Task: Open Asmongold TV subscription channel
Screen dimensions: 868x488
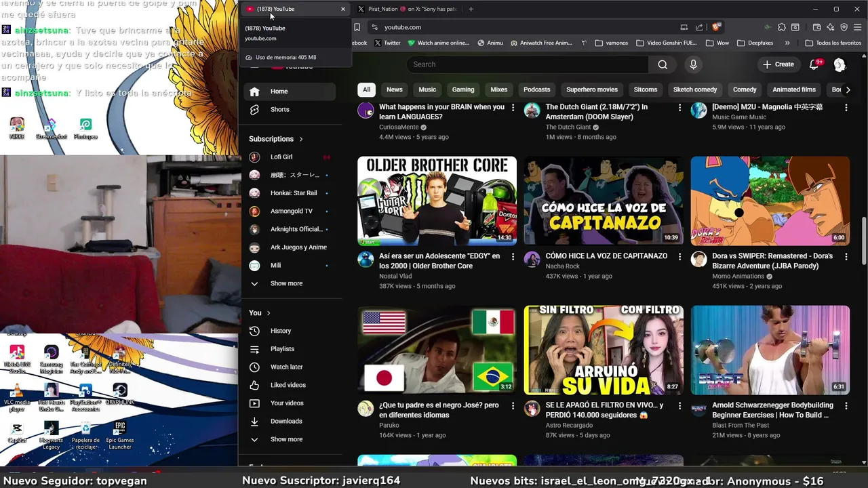Action: pyautogui.click(x=289, y=211)
